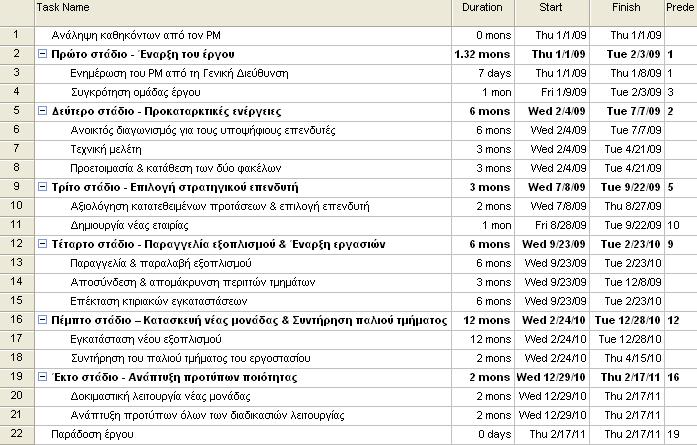Click the Task Name column header
This screenshot has height=445, width=697.
[243, 12]
